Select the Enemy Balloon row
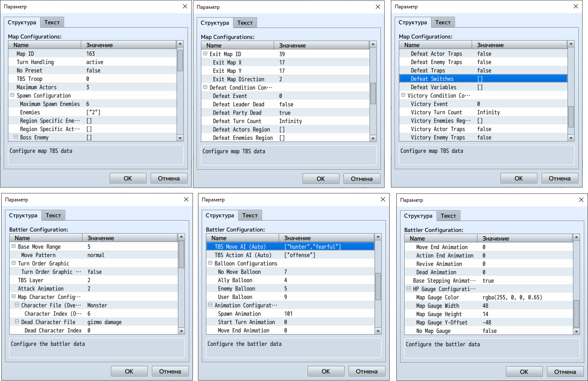Viewport: 588px width, 381px height. tap(290, 288)
